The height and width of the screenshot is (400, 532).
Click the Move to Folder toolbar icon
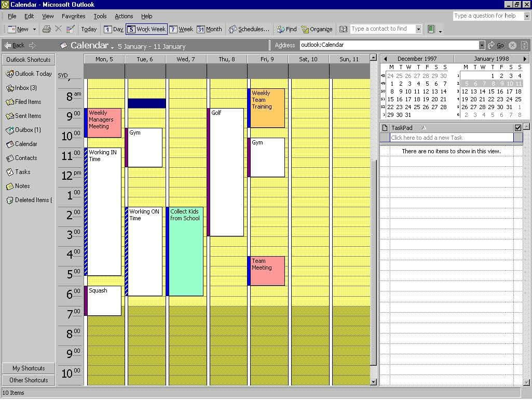point(71,29)
